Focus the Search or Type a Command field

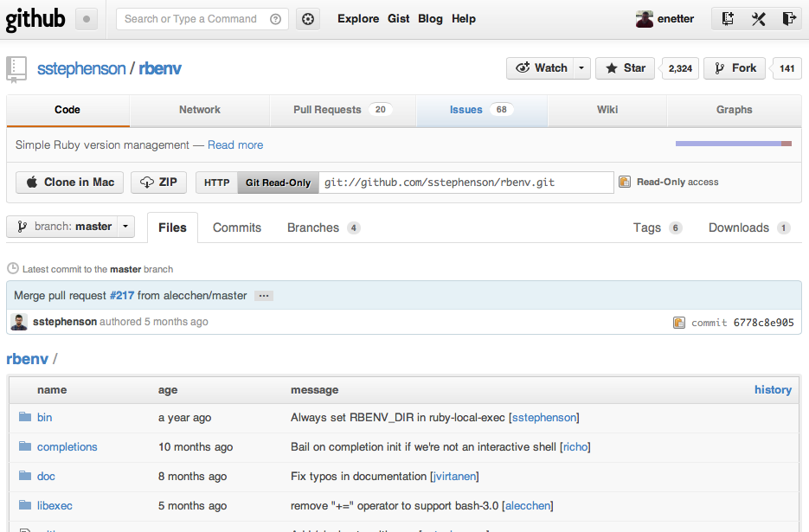point(202,19)
